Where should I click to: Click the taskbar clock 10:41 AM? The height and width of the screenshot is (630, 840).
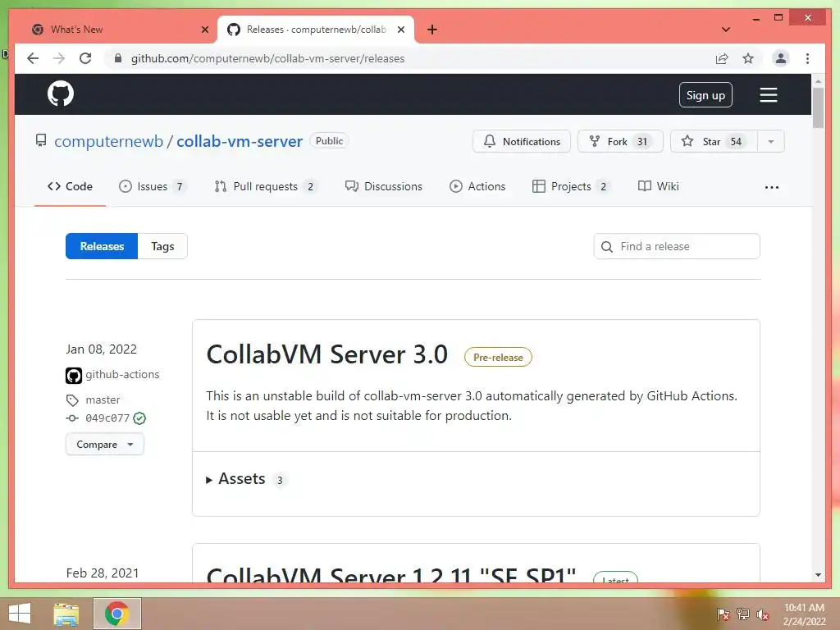tap(804, 608)
